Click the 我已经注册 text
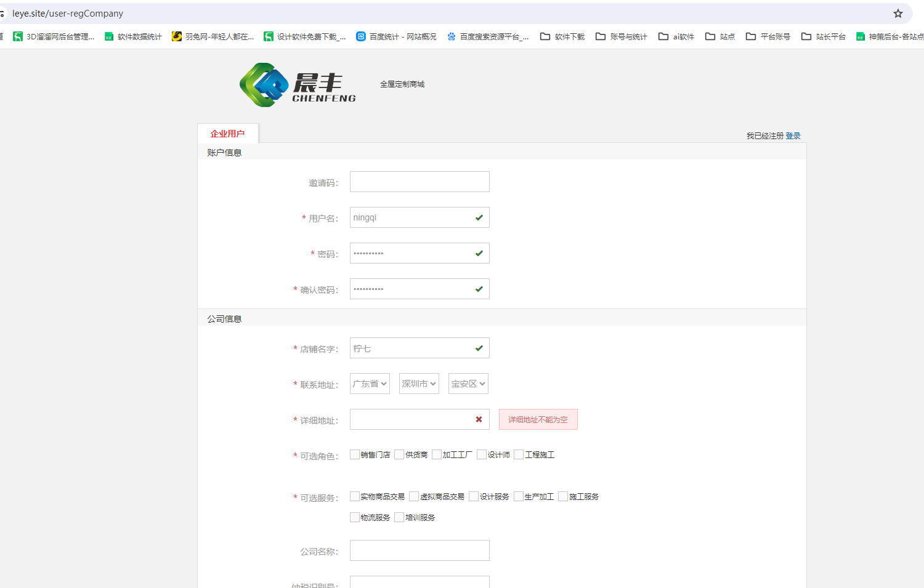The width and height of the screenshot is (924, 588). click(x=765, y=136)
